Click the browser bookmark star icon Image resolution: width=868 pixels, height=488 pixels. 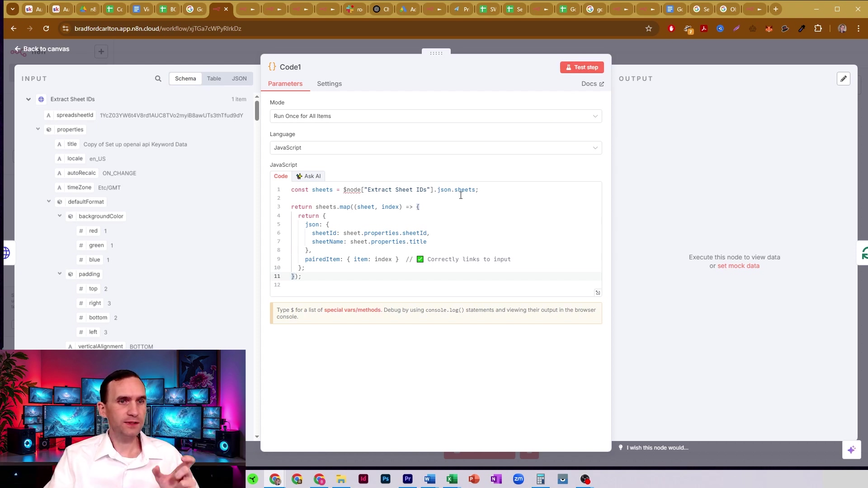tap(649, 28)
